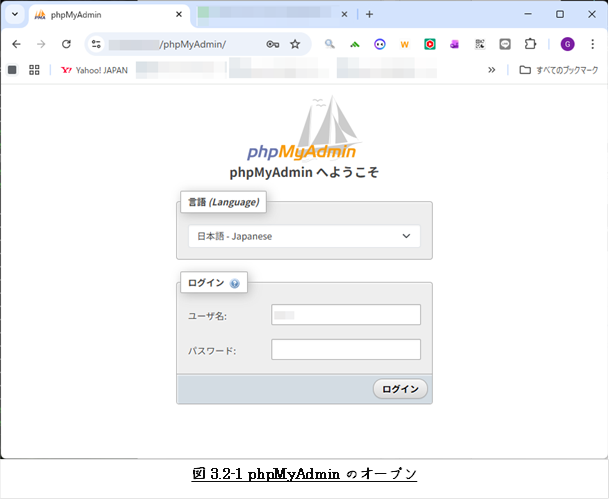Open a new browser tab with plus button

point(369,14)
